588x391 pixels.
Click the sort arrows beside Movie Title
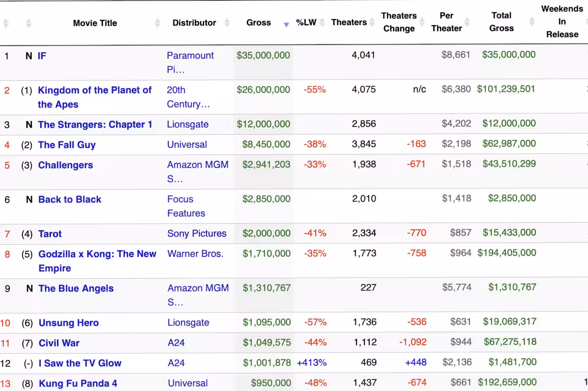pos(158,22)
